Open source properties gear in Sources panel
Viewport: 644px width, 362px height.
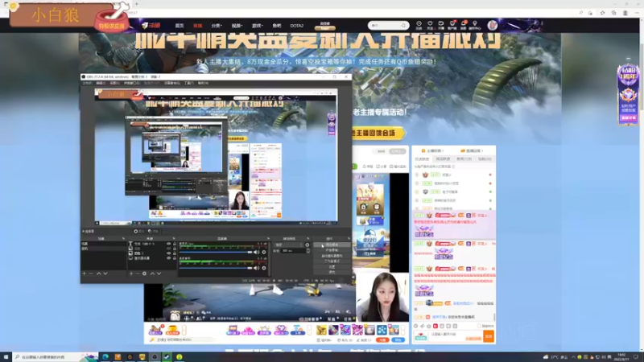pos(144,274)
